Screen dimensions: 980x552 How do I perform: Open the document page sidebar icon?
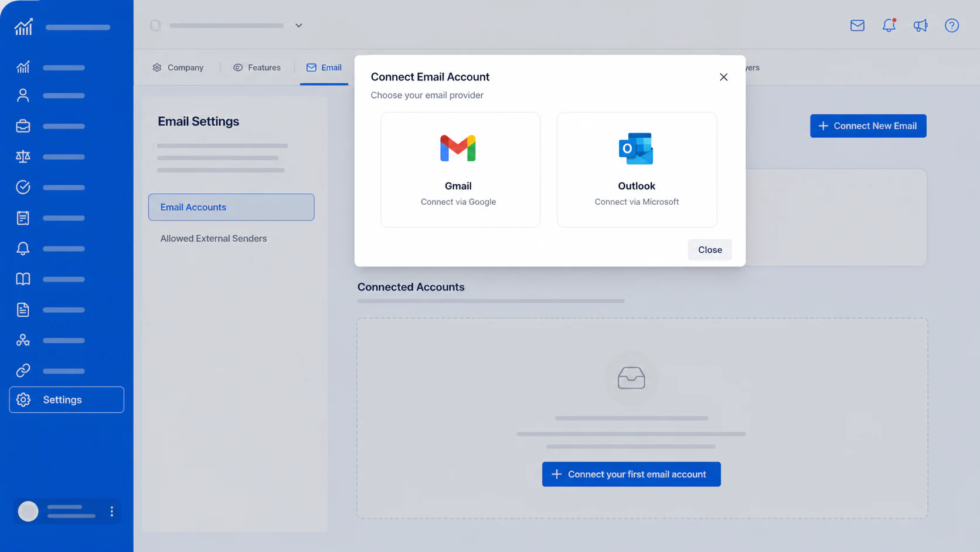pos(23,310)
